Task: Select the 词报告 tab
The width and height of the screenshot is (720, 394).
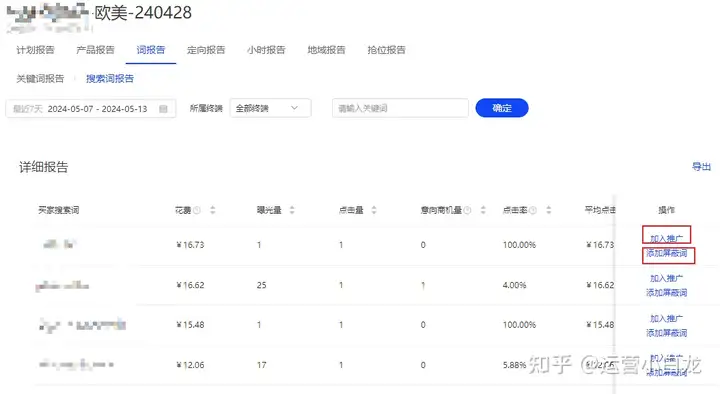Action: tap(151, 50)
